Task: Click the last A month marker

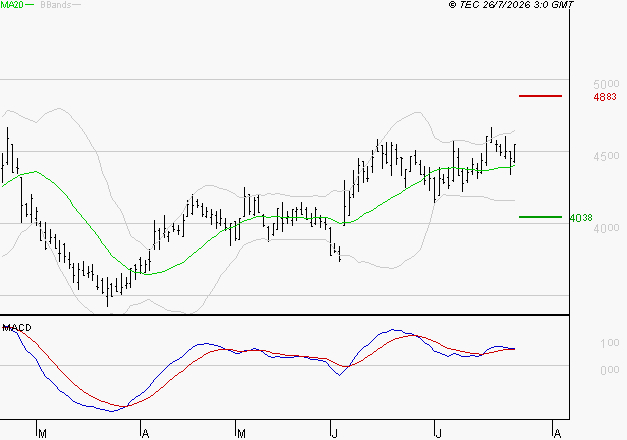Action: click(557, 434)
